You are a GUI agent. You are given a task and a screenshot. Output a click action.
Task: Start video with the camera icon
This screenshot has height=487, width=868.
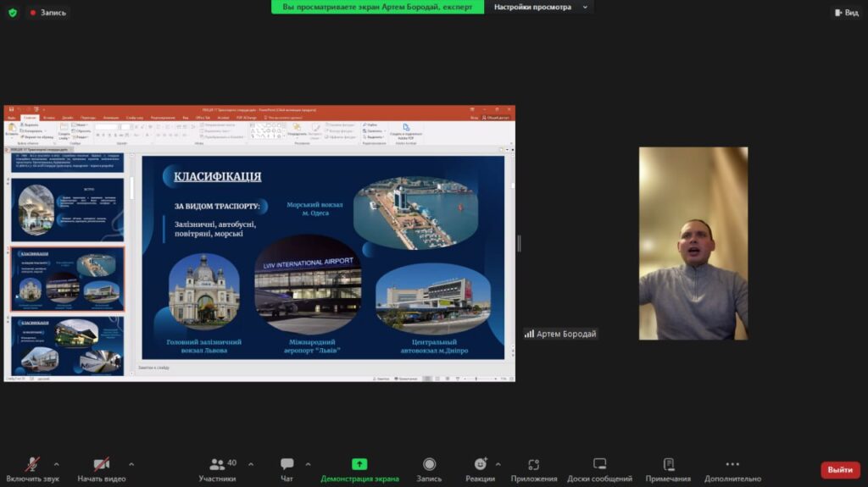(x=101, y=464)
